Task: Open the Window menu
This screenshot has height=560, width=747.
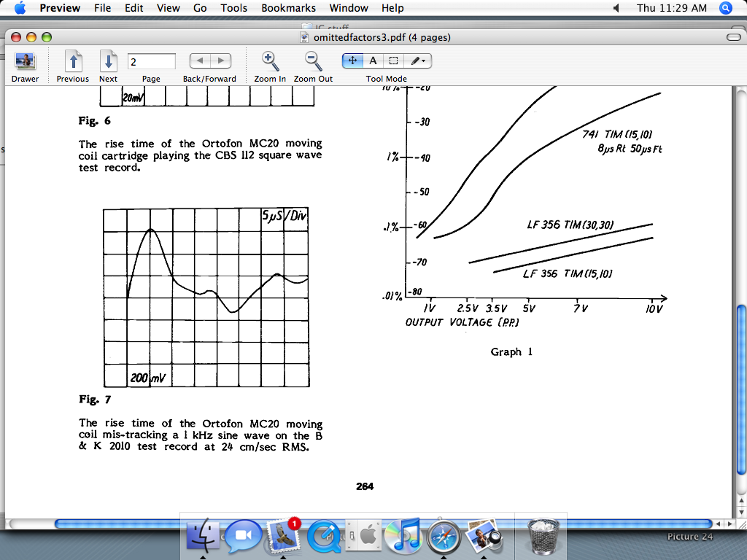Action: point(349,8)
